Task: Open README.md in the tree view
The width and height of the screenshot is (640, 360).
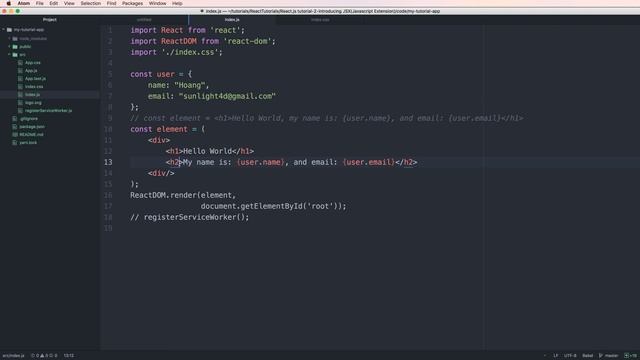Action: tap(31, 134)
